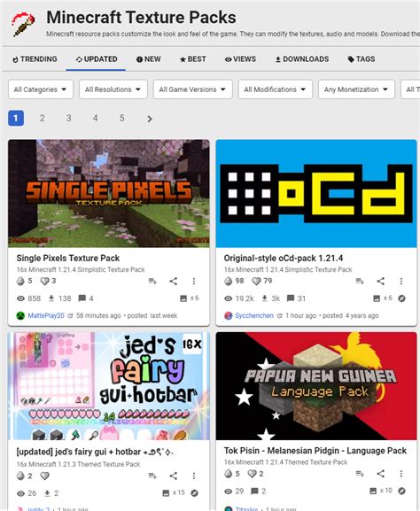Add jed's fairy gui pack to a collection
420x511 pixels.
(152, 476)
